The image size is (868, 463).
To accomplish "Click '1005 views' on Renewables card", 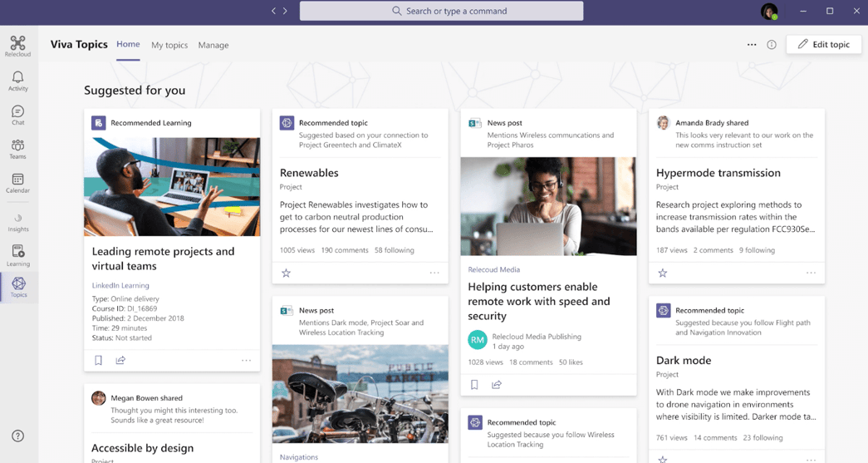I will (x=297, y=250).
